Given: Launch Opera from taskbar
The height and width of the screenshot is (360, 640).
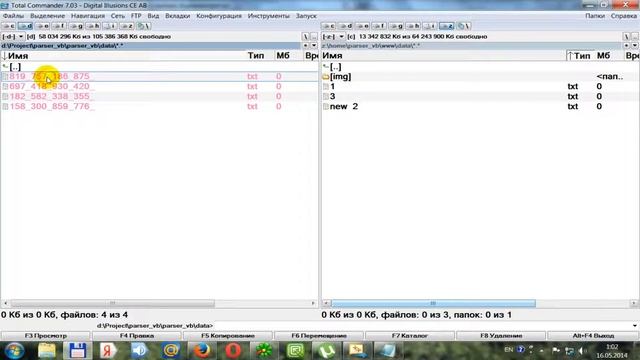Looking at the screenshot, I should tap(233, 351).
